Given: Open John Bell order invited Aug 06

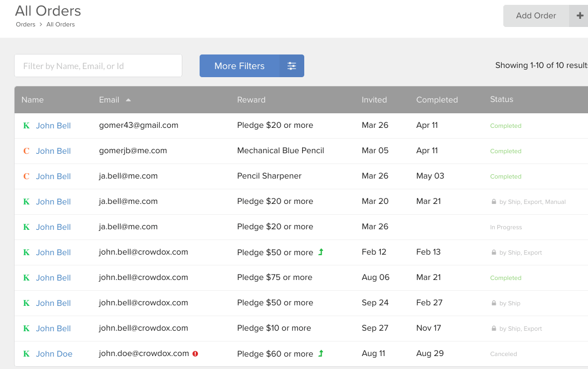Looking at the screenshot, I should 53,277.
